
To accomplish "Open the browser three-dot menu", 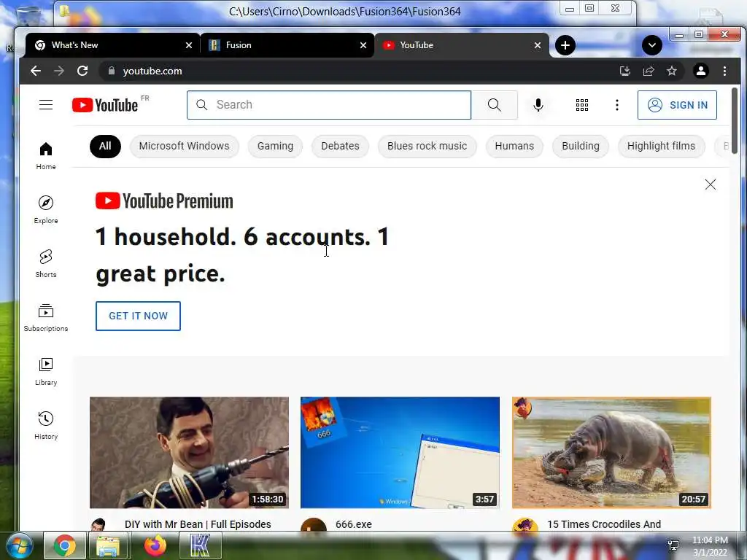I will 724,71.
